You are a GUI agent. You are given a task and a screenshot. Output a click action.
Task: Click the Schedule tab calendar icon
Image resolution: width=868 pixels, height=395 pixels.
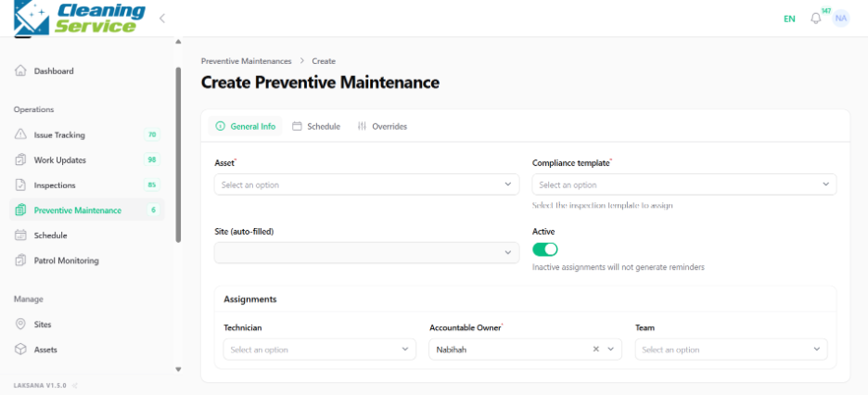[x=297, y=126]
